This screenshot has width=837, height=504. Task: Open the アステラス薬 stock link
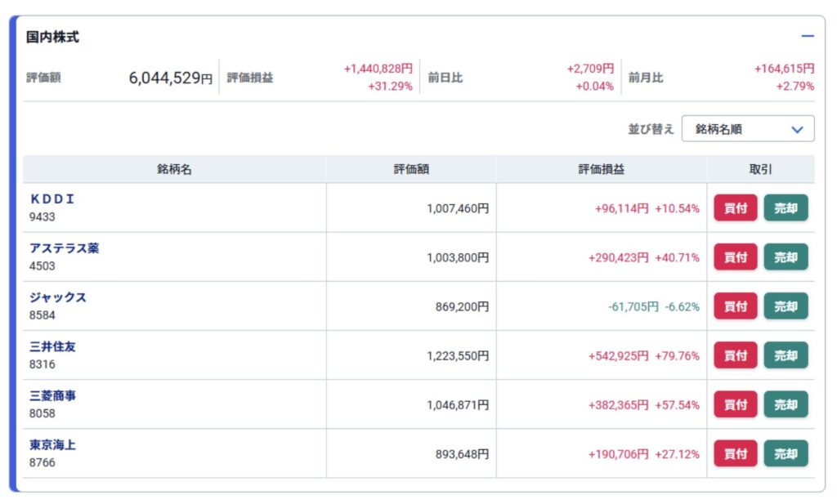64,248
